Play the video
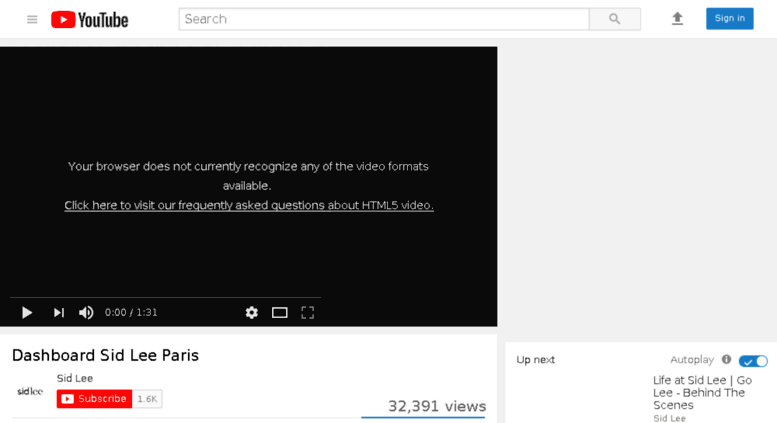Viewport: 777px width, 423px height. 27,313
